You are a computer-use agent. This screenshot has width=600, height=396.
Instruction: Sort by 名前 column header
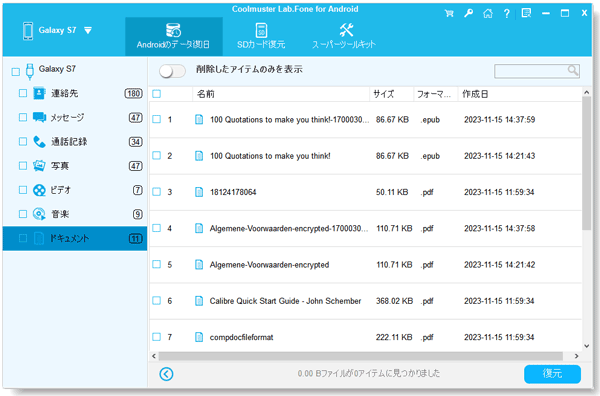(x=280, y=94)
